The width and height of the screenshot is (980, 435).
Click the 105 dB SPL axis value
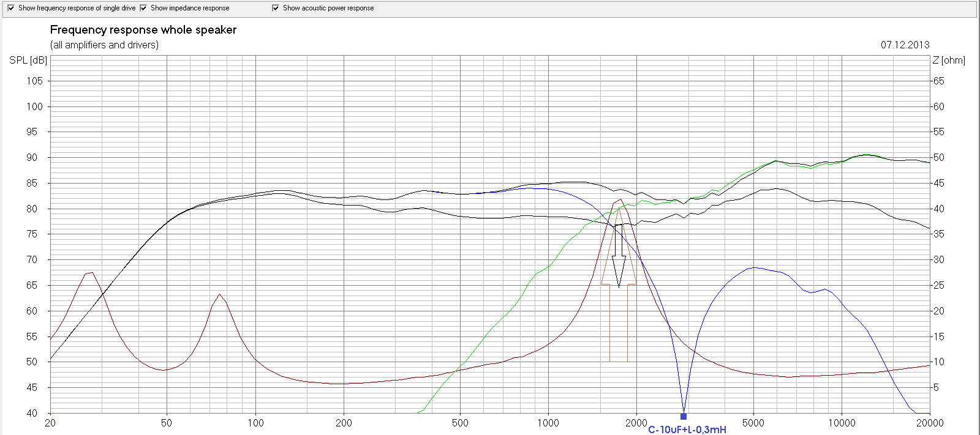(x=35, y=81)
